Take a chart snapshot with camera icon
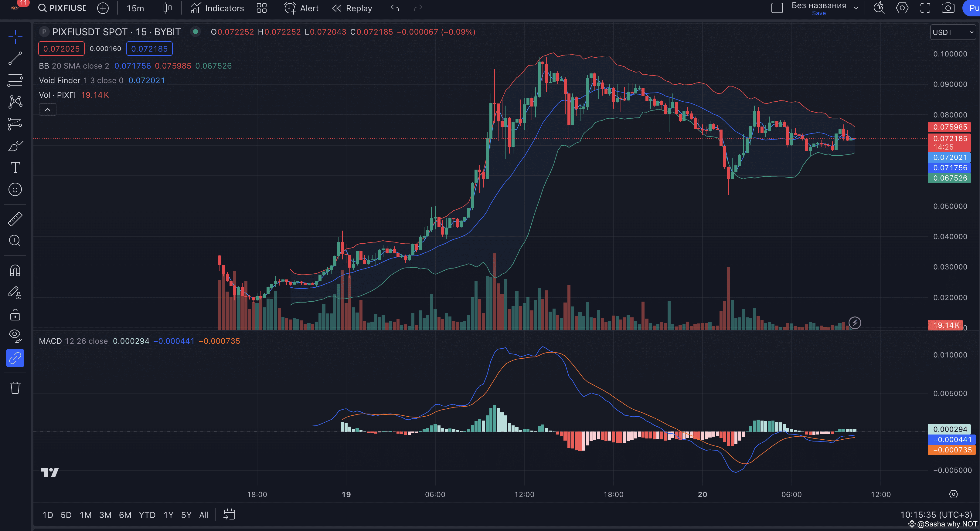This screenshot has height=531, width=980. coord(948,8)
